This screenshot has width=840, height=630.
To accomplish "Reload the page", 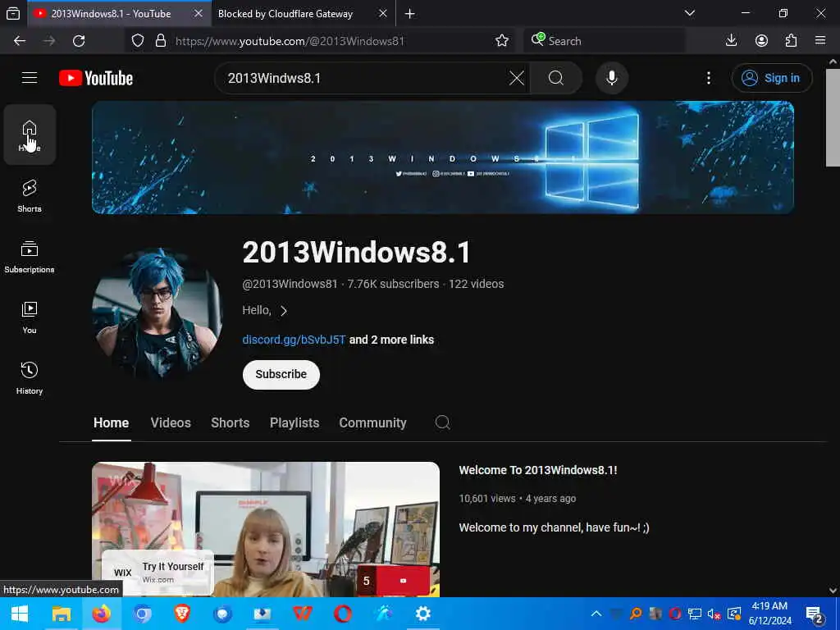I will coord(79,41).
